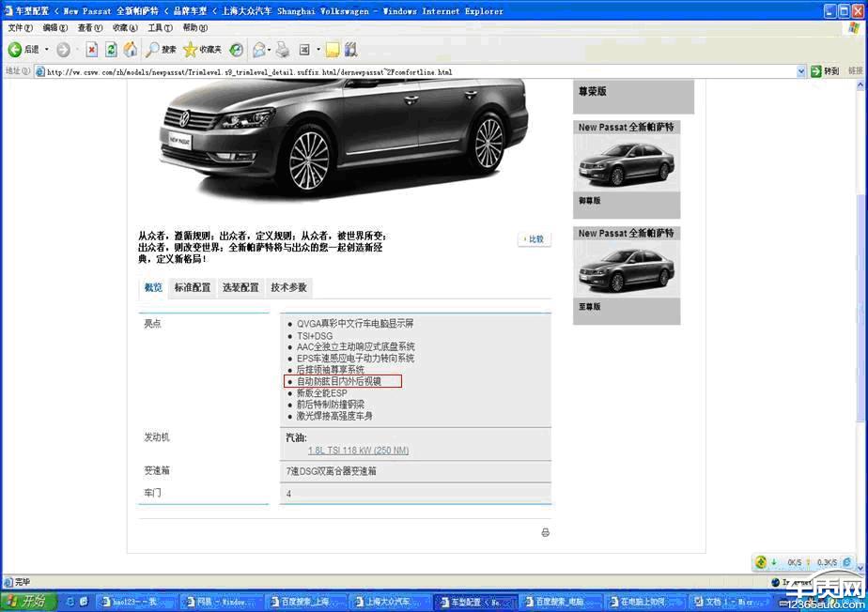This screenshot has height=612, width=868.
Task: Open Favorites (收藏夹) star button
Action: click(202, 50)
